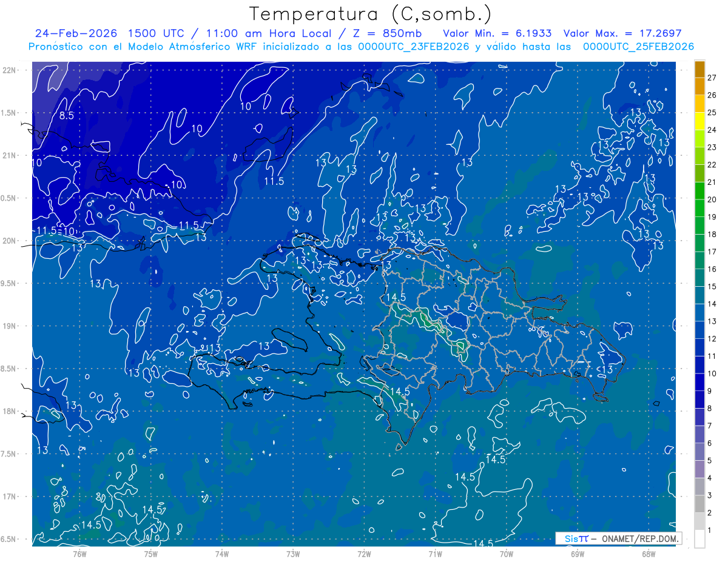Select the "Valor Max. = 17.2697" readout
Viewport: 728px width, 562px height.
coord(622,33)
